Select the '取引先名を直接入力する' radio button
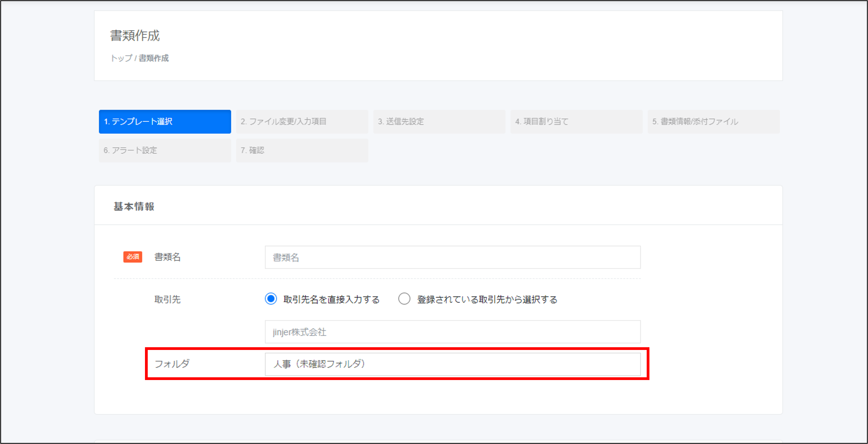868x444 pixels. coord(271,299)
